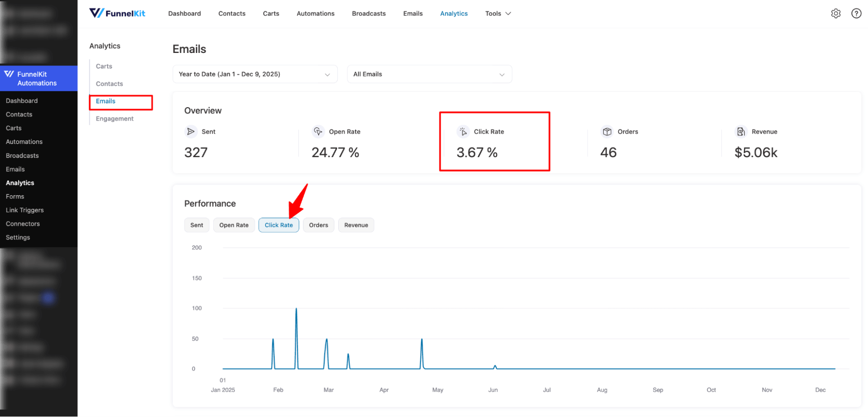This screenshot has width=868, height=417.
Task: Select the Contacts item under Analytics sidebar
Action: tap(109, 83)
